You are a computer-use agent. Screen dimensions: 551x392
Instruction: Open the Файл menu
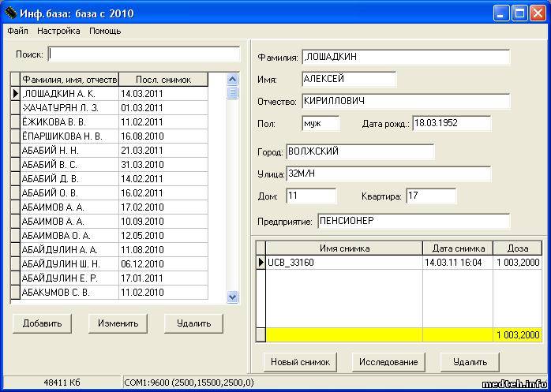click(17, 31)
